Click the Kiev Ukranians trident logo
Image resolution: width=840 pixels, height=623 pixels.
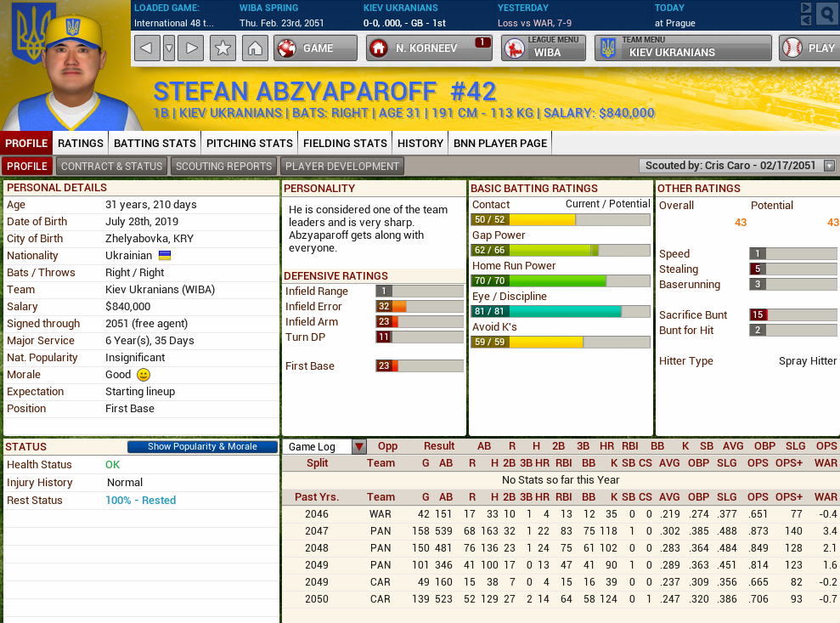click(x=34, y=32)
